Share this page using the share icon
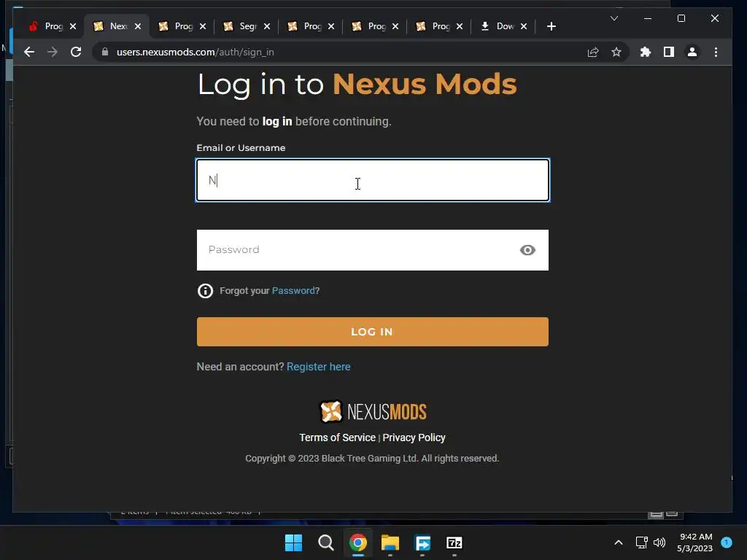The width and height of the screenshot is (747, 560). tap(592, 52)
